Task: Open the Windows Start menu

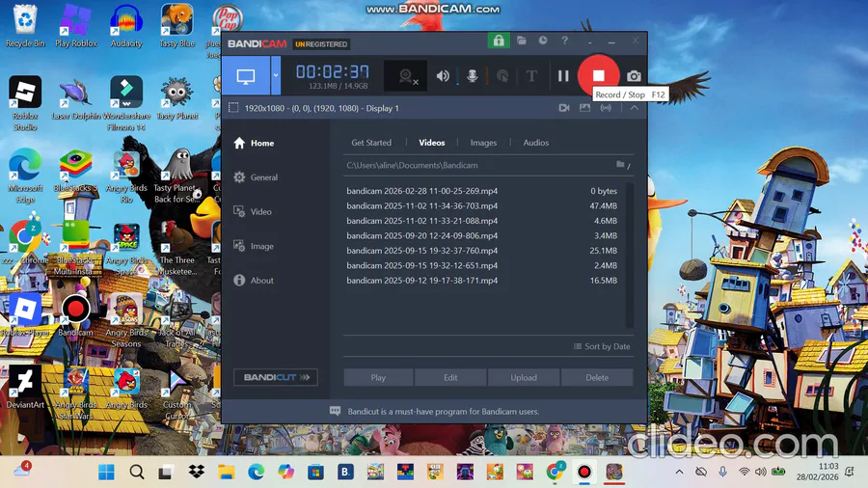Action: coord(106,472)
